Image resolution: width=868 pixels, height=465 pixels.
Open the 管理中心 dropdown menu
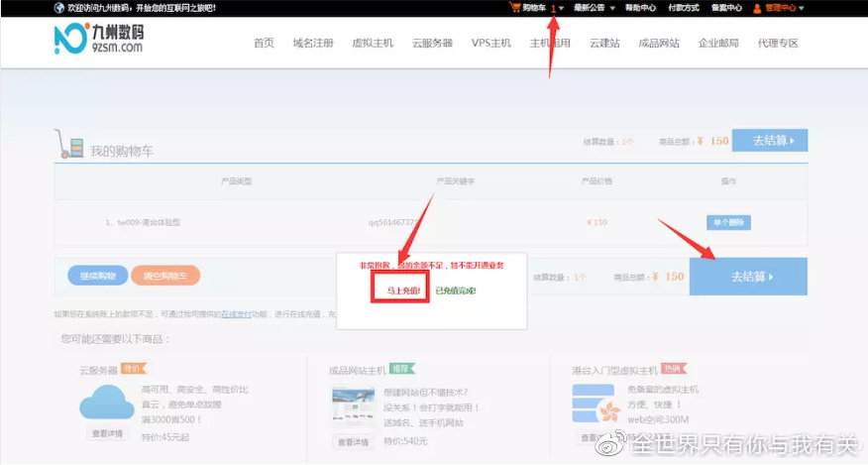783,8
